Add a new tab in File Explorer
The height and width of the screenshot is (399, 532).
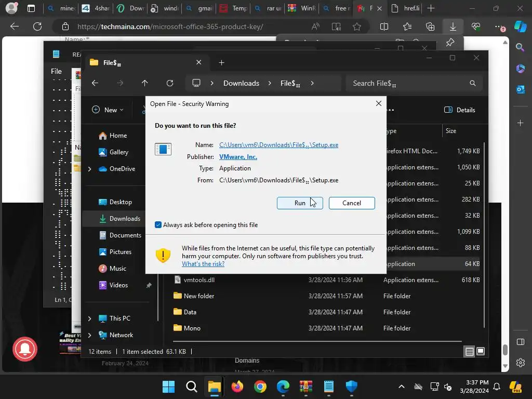click(221, 62)
